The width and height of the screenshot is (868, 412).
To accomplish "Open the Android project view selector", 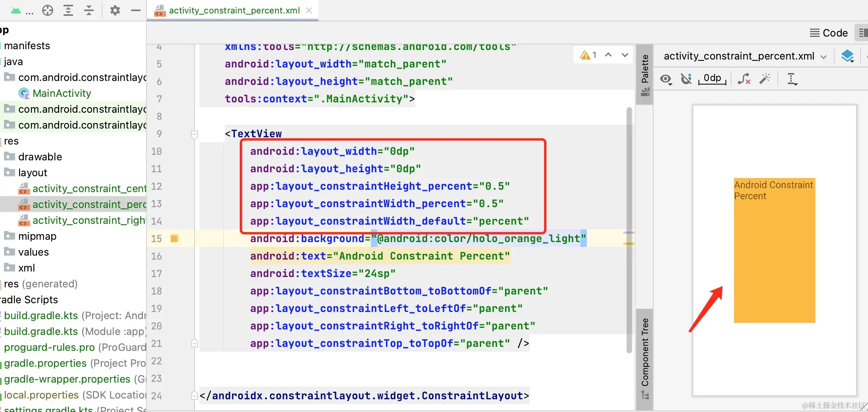I will [x=21, y=11].
